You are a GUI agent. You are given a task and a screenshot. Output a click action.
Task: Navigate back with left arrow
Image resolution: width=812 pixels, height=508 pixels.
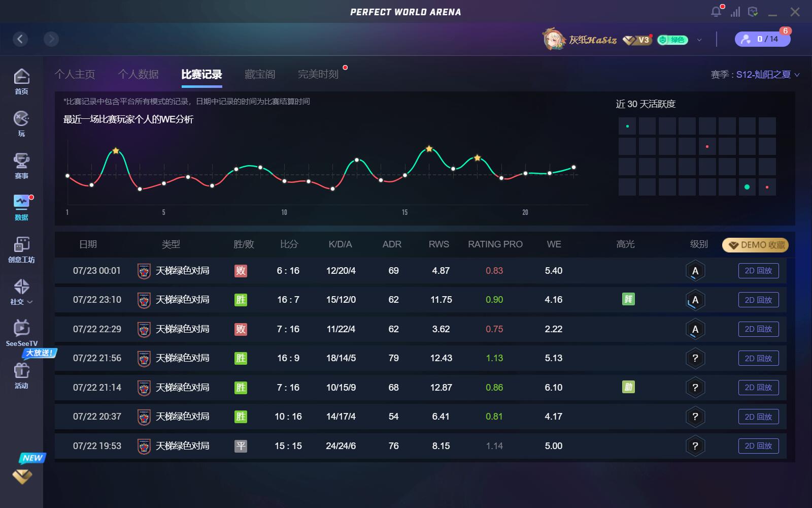click(x=20, y=39)
